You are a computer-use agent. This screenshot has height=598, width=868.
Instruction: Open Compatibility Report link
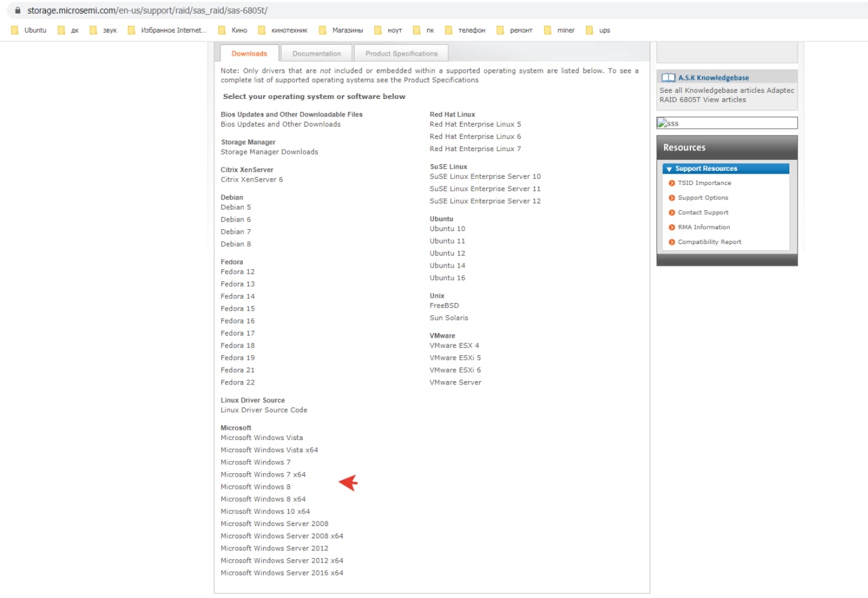click(709, 242)
